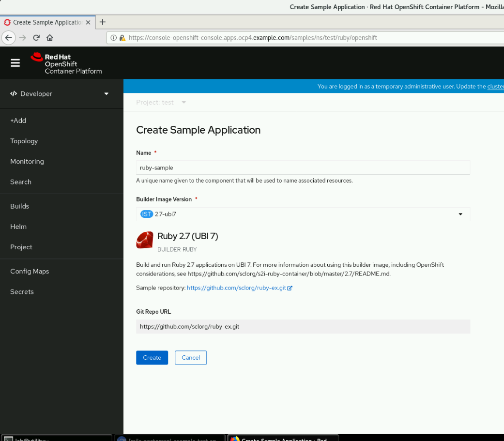Close the Create Sample Application tab
The image size is (504, 441).
click(x=88, y=22)
